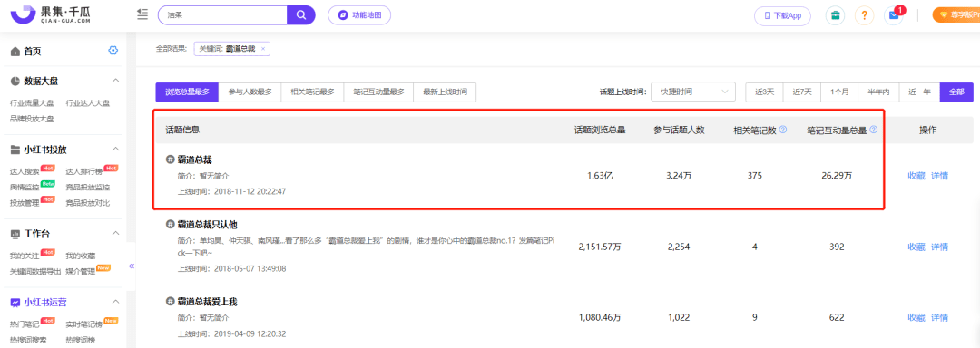Collapse the 小红书投放 section chevron
980x348 pixels.
click(x=115, y=149)
